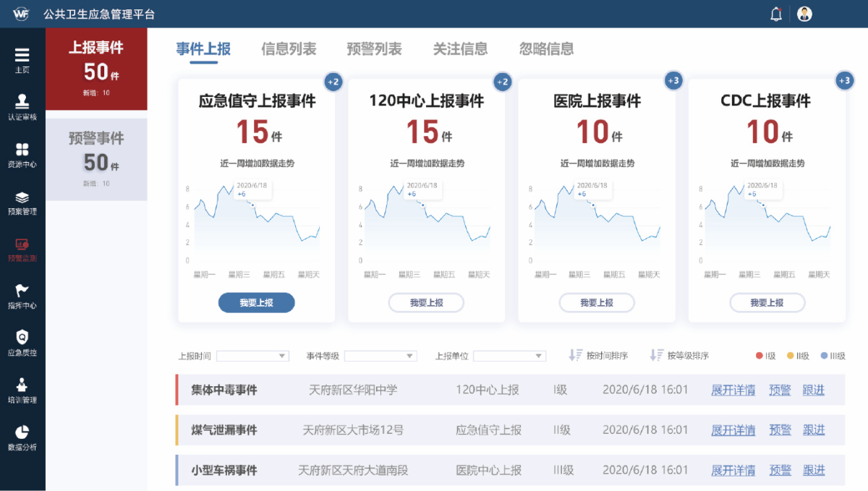This screenshot has height=491, width=868.
Task: Open 数据分析 pie chart icon
Action: tap(22, 433)
